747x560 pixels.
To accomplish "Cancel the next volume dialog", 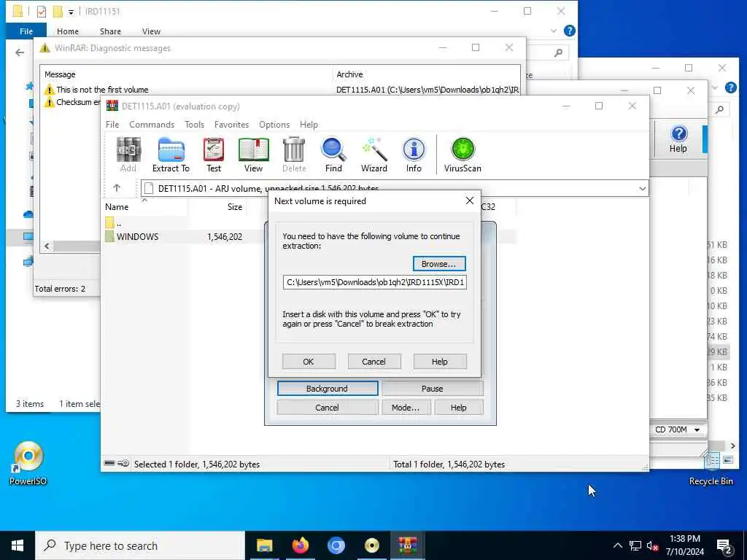I will tap(374, 362).
